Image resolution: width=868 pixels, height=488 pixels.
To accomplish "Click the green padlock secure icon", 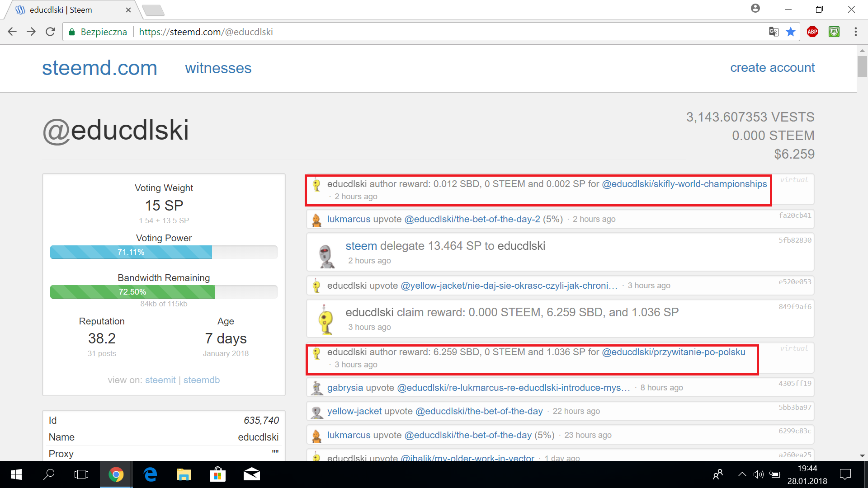I will point(71,32).
